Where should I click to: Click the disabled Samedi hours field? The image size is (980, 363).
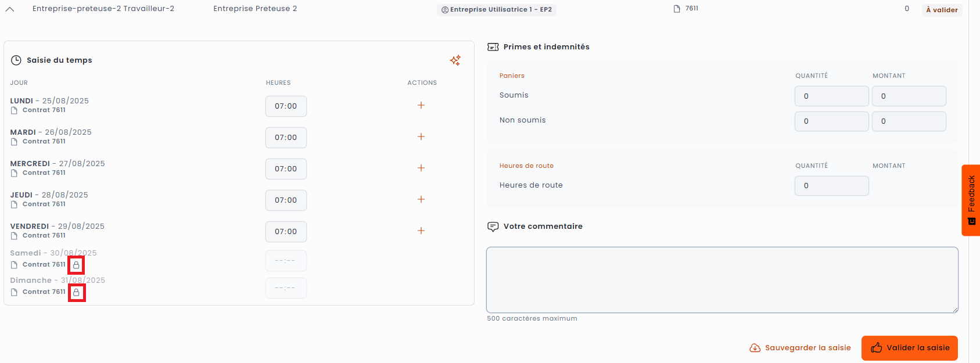(x=286, y=261)
